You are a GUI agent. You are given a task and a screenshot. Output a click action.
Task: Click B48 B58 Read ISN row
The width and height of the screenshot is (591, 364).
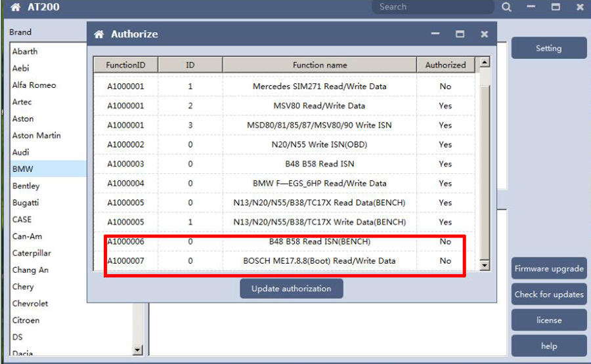pyautogui.click(x=284, y=164)
